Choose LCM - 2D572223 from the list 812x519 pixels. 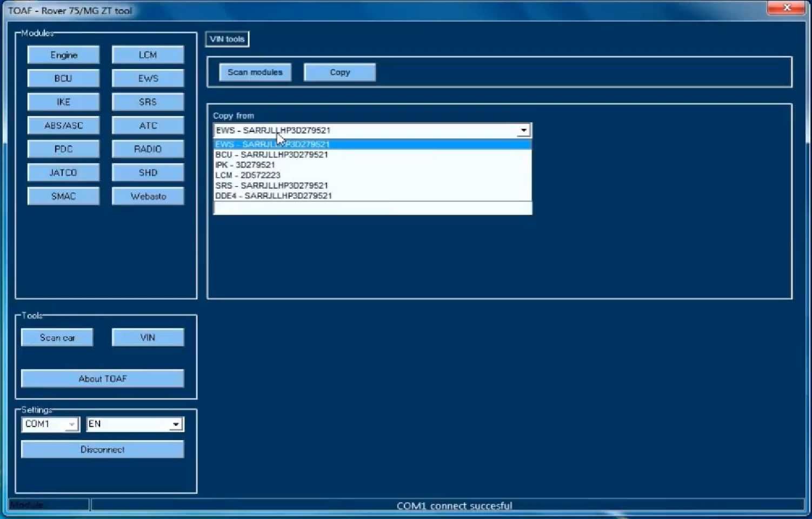tap(372, 175)
